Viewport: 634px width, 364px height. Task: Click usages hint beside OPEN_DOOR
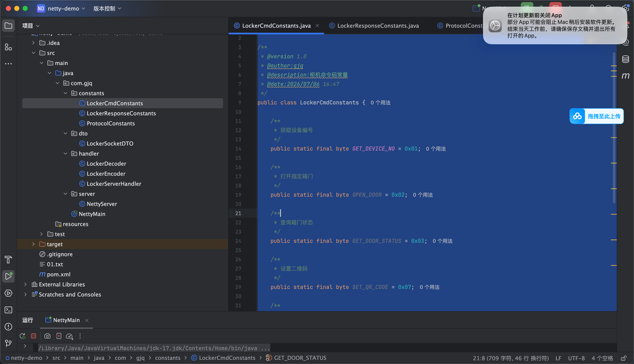pyautogui.click(x=423, y=195)
